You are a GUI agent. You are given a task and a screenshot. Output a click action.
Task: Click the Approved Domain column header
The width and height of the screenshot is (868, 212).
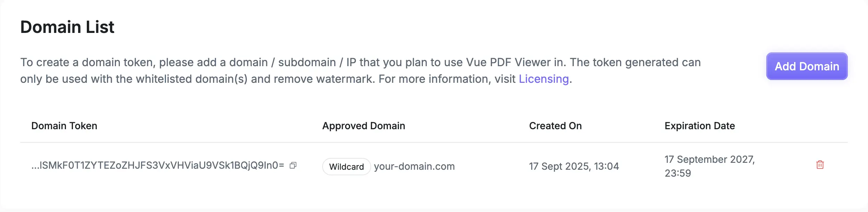(364, 126)
